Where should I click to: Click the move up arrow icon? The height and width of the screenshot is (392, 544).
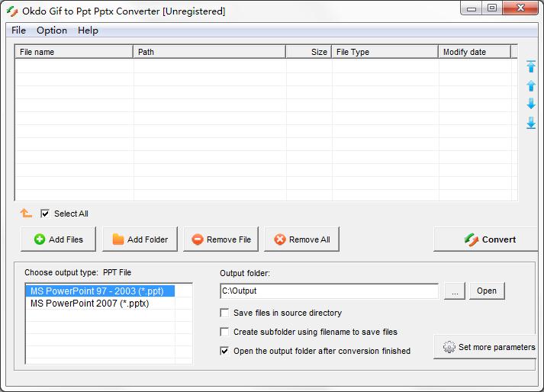coord(531,85)
